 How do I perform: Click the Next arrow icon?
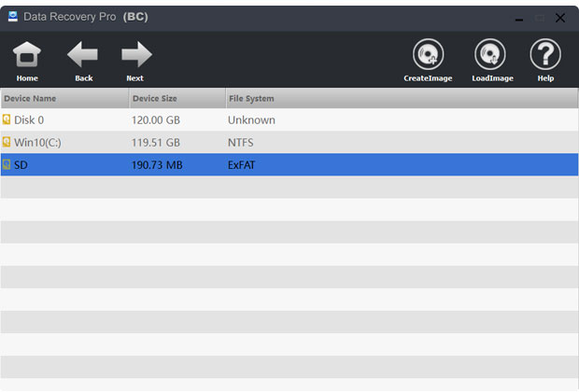(136, 54)
